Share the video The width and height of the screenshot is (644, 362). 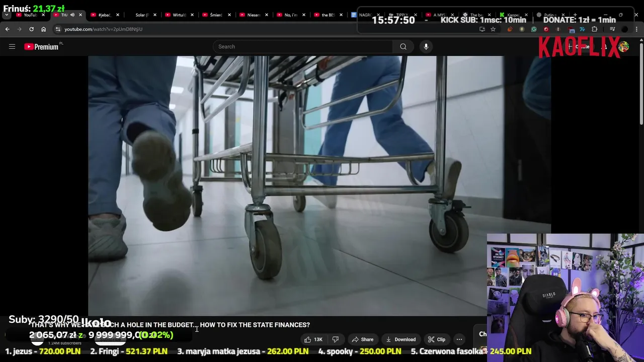[x=363, y=339]
